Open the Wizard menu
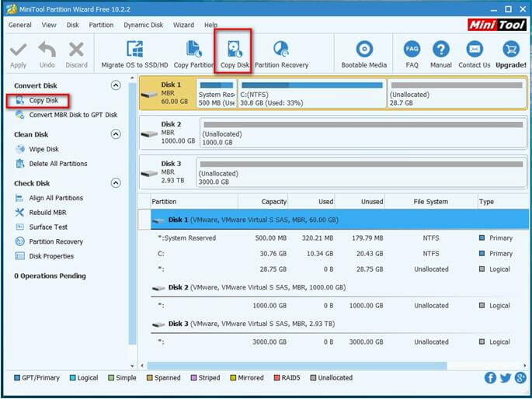This screenshot has height=399, width=532. [183, 25]
